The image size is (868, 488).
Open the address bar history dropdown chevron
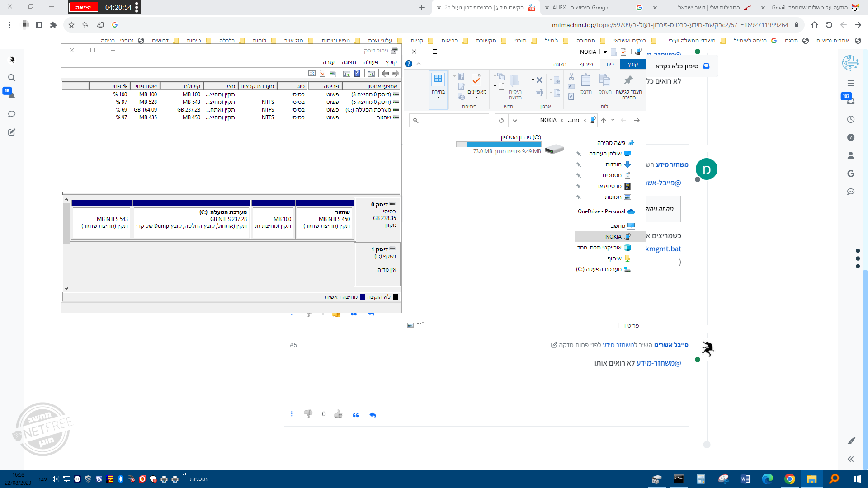tap(515, 120)
